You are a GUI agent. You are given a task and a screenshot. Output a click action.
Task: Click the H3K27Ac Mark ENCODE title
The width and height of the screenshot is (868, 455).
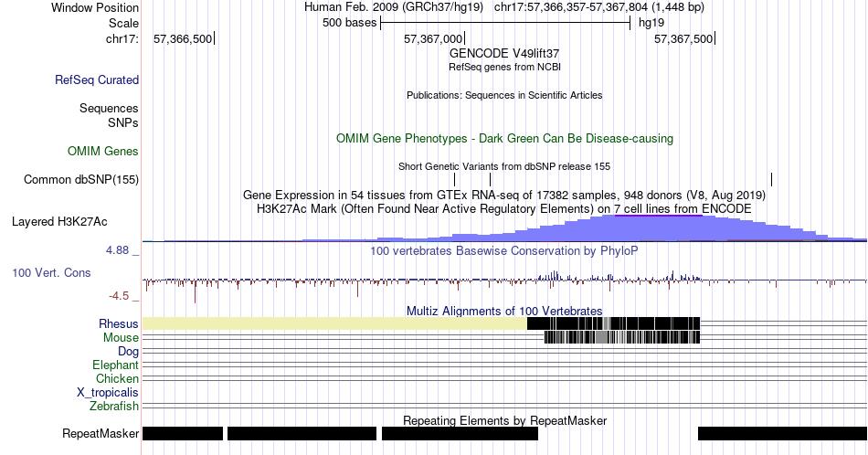504,208
